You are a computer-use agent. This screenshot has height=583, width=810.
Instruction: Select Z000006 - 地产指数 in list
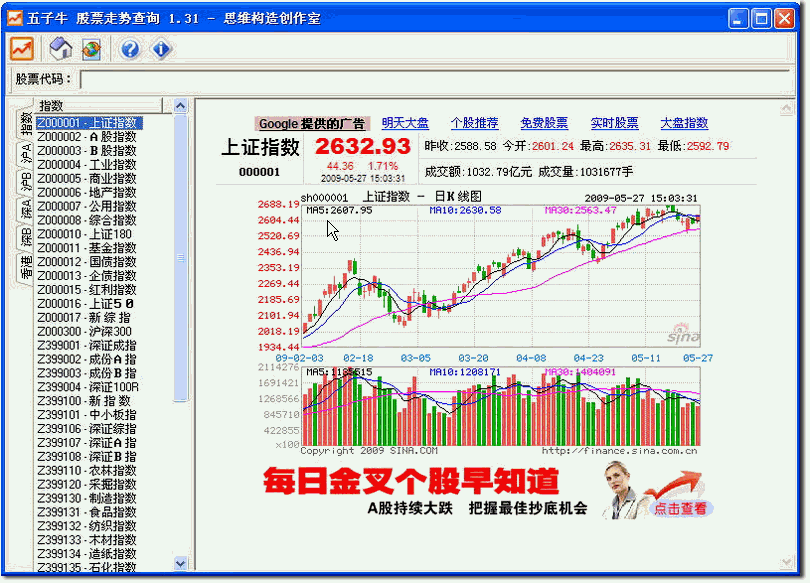(87, 193)
